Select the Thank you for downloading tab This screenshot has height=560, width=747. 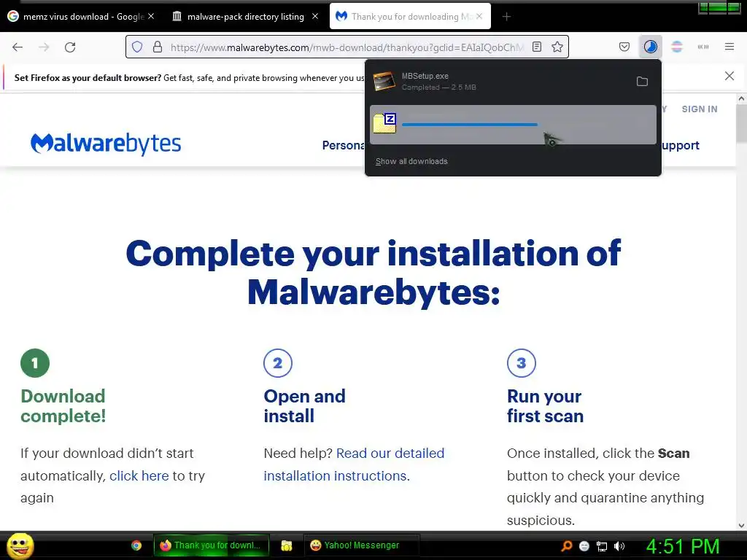coord(410,17)
